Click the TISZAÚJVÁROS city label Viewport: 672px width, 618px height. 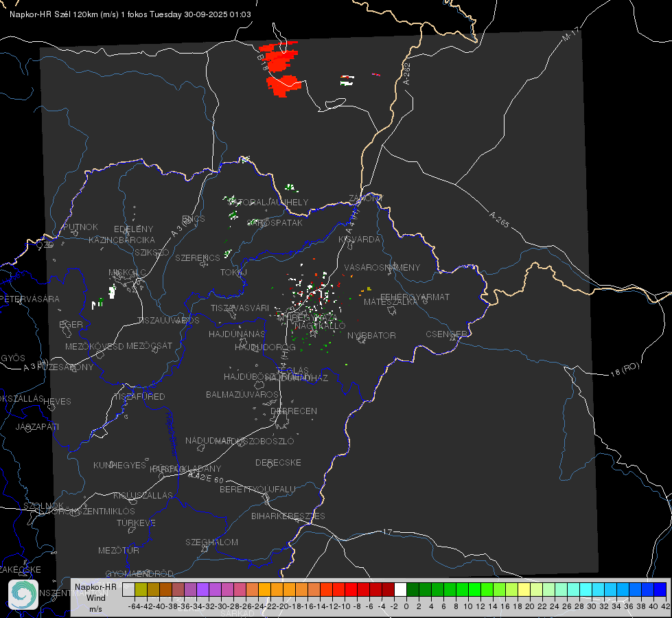(168, 321)
